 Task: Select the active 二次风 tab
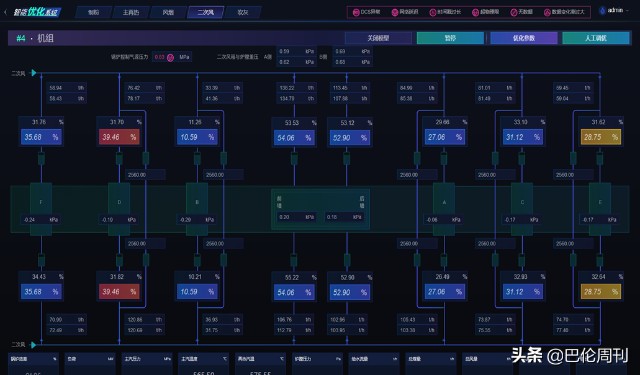[x=205, y=12]
